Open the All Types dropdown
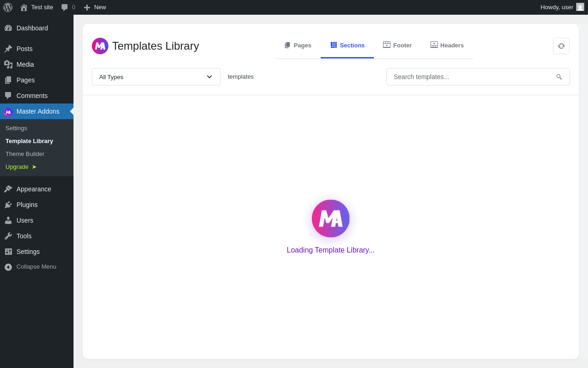This screenshot has width=588, height=368. tap(156, 77)
